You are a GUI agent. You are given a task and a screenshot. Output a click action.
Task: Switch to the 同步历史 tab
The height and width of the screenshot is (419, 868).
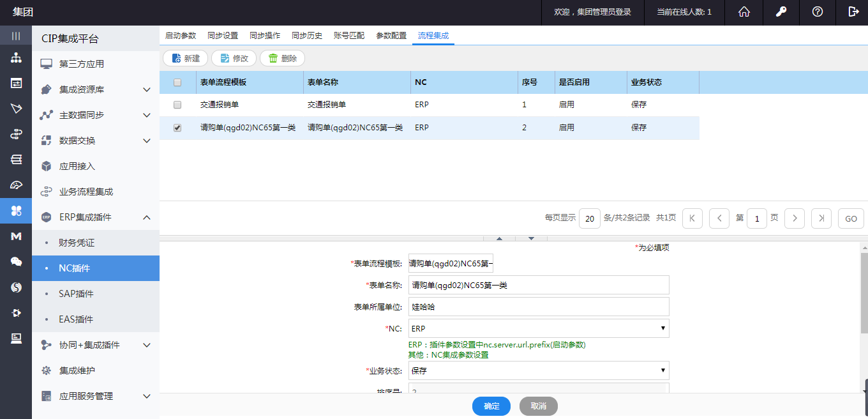point(306,36)
